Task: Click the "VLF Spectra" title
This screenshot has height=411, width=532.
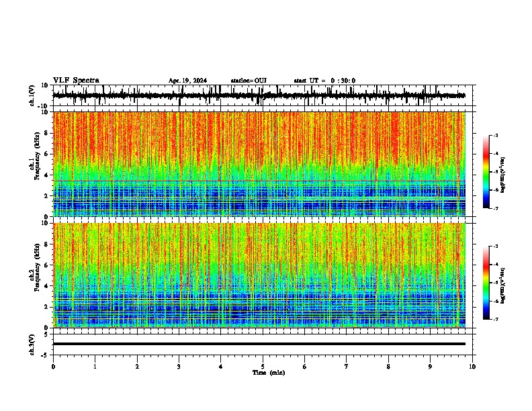Action: point(76,81)
